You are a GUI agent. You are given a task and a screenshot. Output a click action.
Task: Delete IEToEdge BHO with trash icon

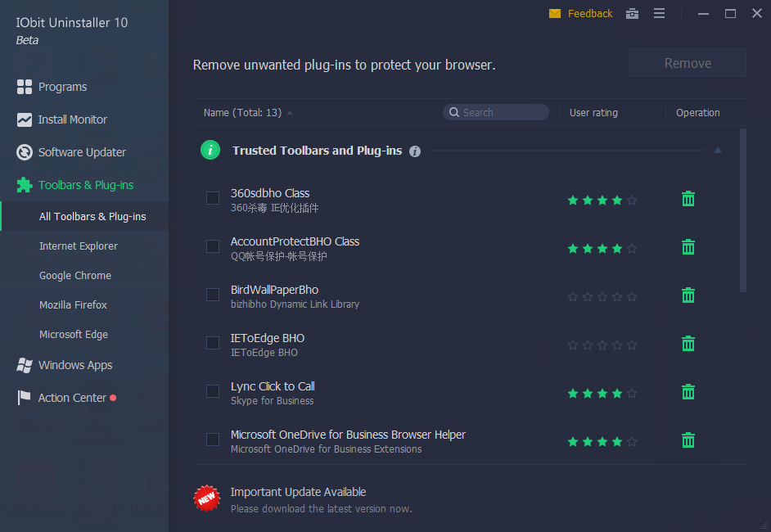tap(688, 344)
